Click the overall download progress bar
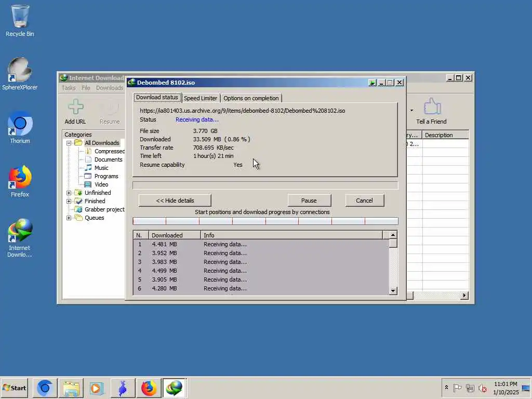 [x=265, y=185]
